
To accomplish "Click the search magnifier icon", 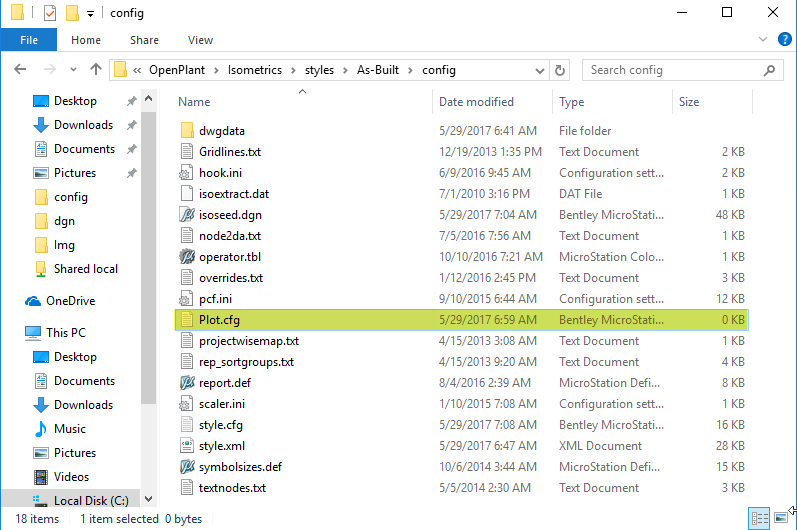I will pyautogui.click(x=769, y=70).
